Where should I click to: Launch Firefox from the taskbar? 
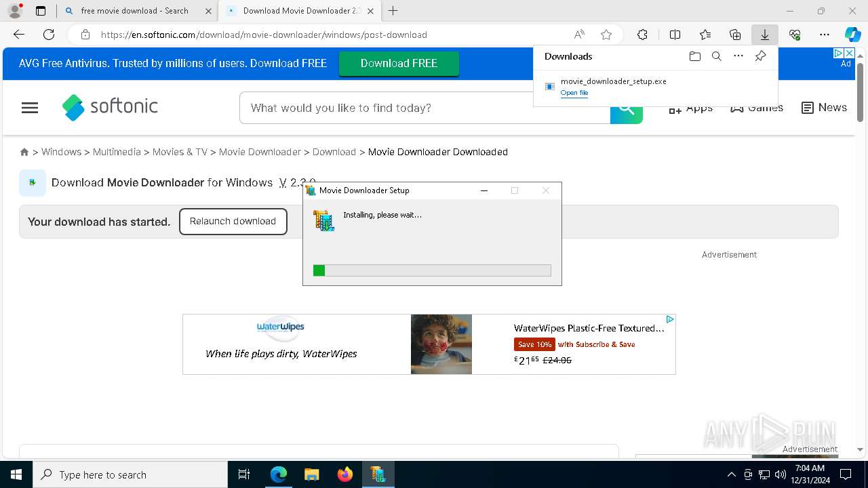(345, 474)
